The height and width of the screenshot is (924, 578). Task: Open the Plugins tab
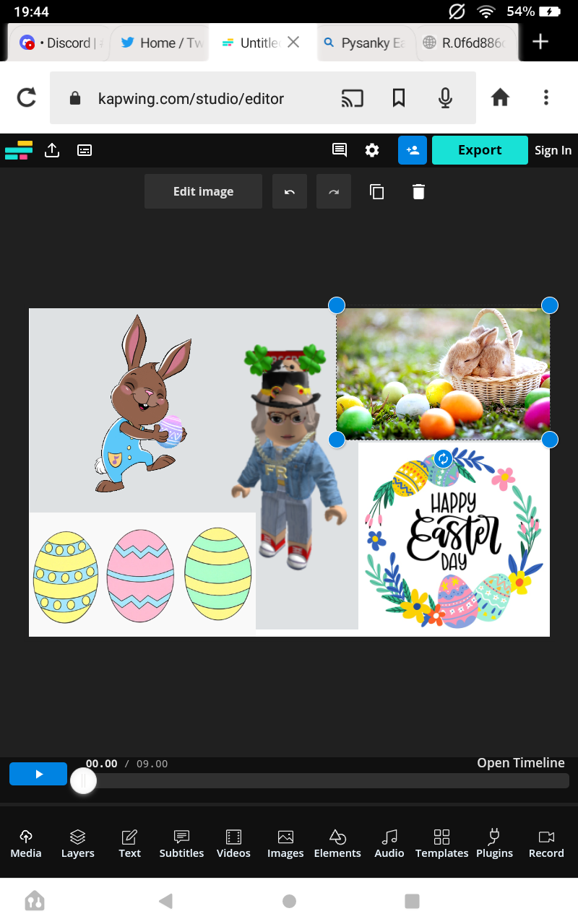point(494,844)
